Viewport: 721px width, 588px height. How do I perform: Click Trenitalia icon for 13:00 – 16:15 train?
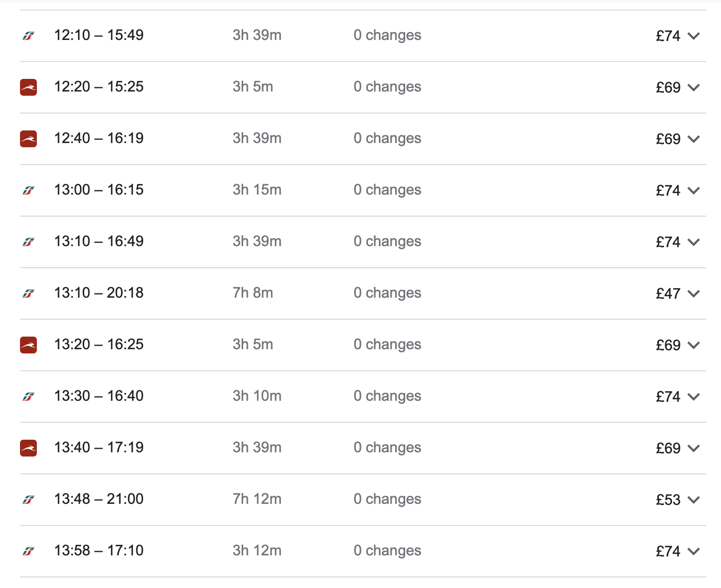tap(28, 190)
